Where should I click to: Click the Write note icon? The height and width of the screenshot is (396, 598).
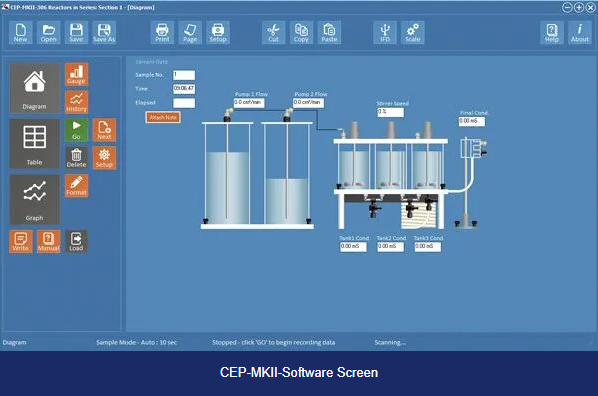pyautogui.click(x=21, y=241)
